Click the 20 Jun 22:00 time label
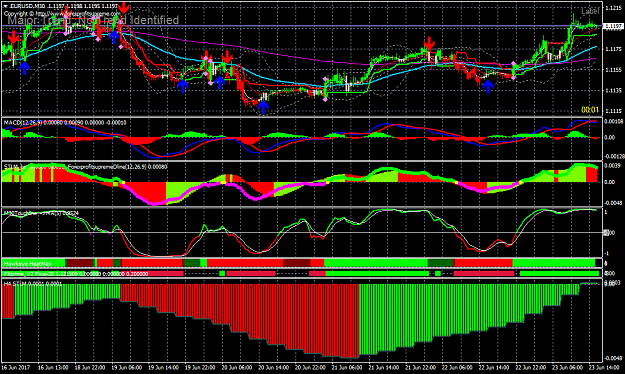This screenshot has width=625, height=374. click(310, 367)
